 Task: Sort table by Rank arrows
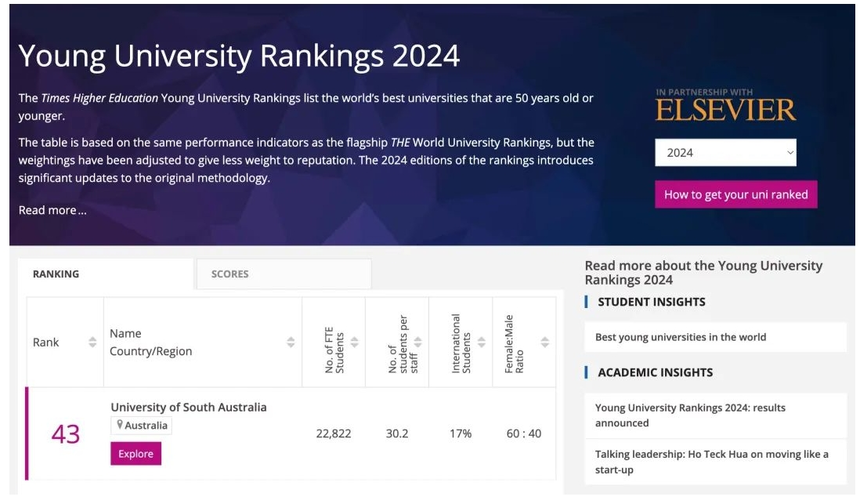[92, 342]
